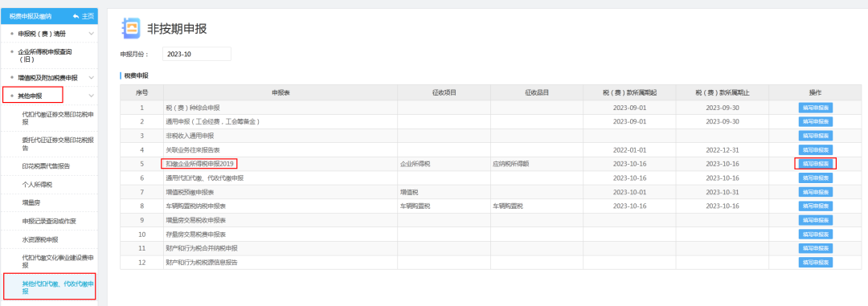868x306 pixels.
Task: Click 填写申报表 for 存量房交易税费申报表
Action: tap(816, 234)
